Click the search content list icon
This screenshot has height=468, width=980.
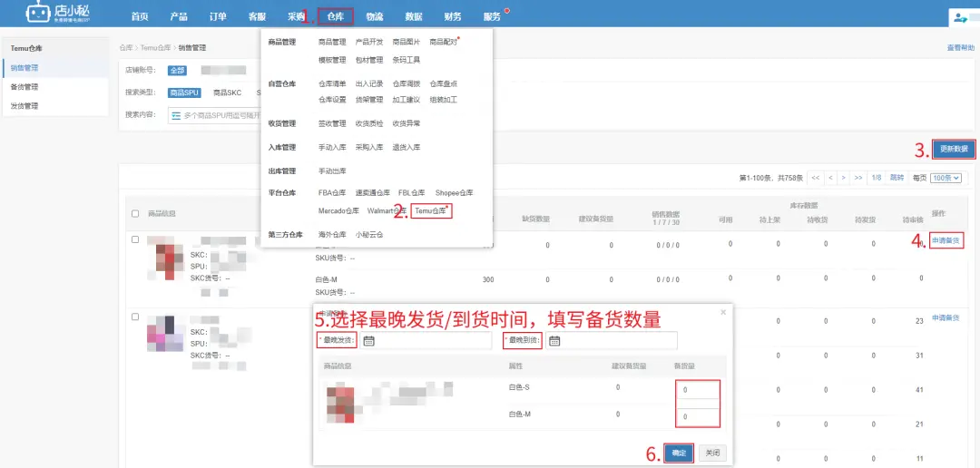pos(176,115)
